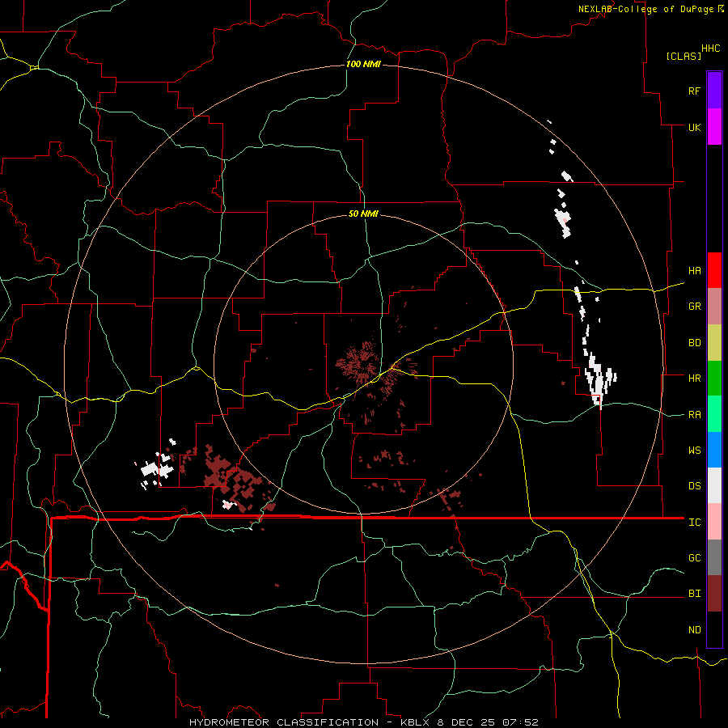Click the WS legend label
The width and height of the screenshot is (728, 728).
694,451
